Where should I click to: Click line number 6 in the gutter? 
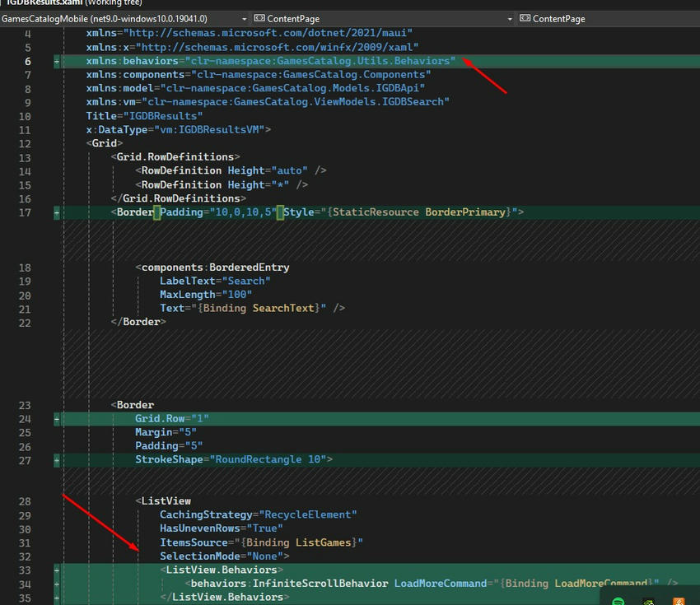pos(28,61)
